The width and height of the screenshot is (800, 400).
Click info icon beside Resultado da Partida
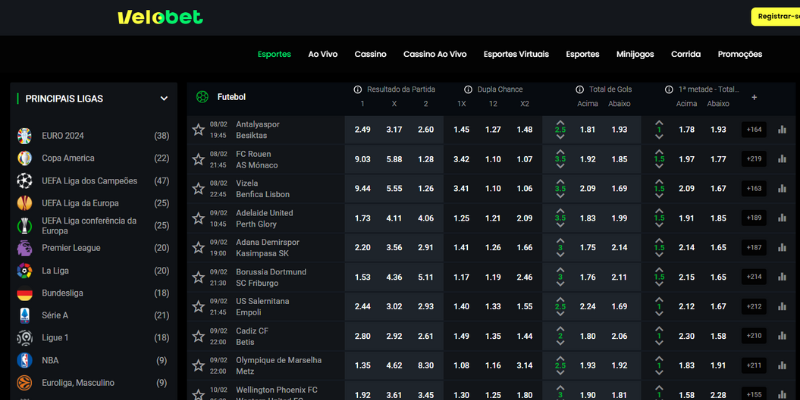click(358, 89)
